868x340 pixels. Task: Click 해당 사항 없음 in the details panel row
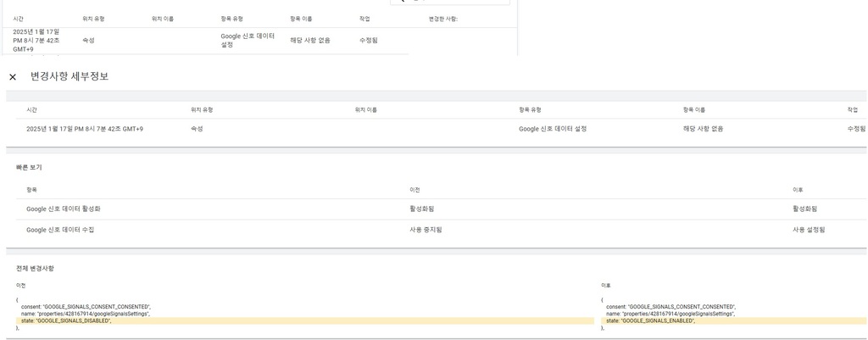tap(703, 129)
